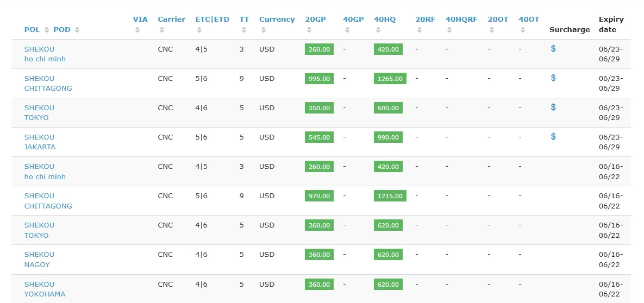Sort table by ETC|ETD header
The width and height of the screenshot is (644, 303).
tap(212, 20)
